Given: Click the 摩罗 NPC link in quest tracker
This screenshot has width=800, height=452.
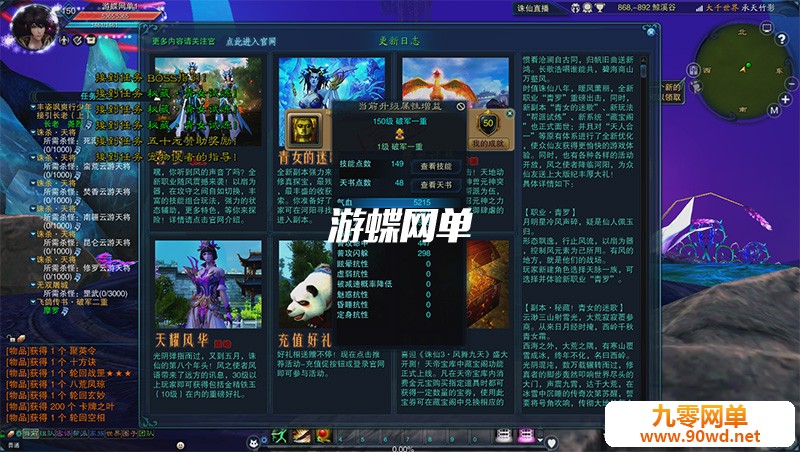Looking at the screenshot, I should [52, 310].
